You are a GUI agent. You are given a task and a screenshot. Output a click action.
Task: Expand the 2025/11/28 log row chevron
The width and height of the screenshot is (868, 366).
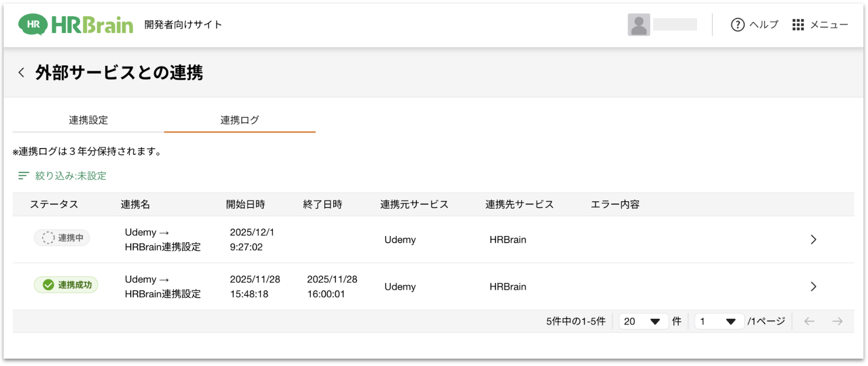click(814, 287)
